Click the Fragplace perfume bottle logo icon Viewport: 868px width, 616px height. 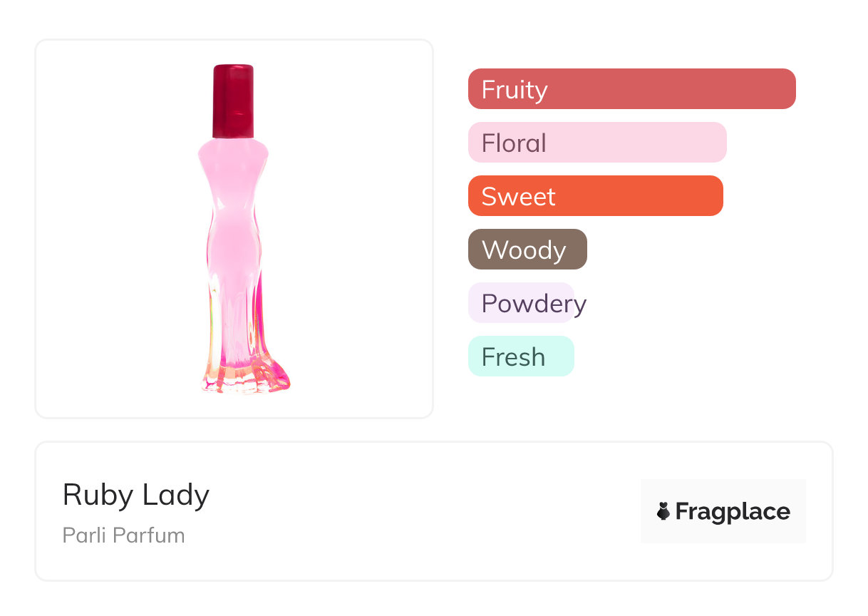[x=663, y=511]
